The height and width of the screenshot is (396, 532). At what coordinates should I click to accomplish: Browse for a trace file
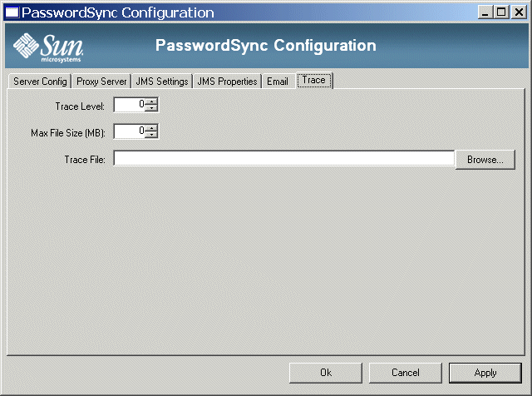[x=485, y=160]
